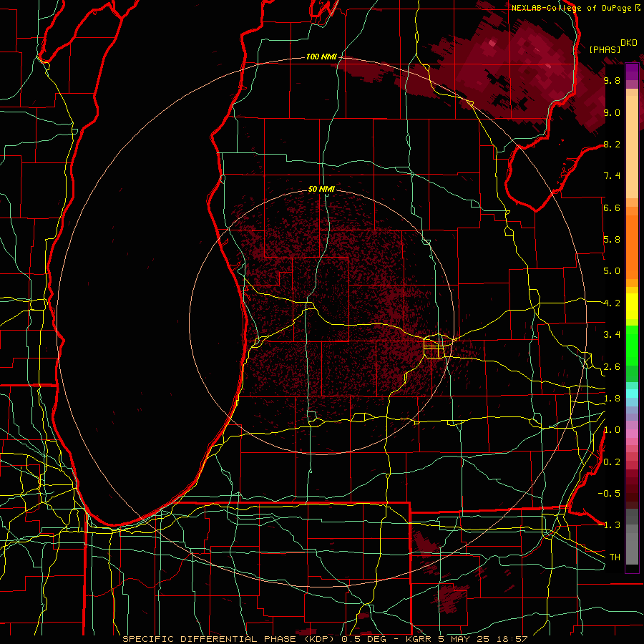Pick the gray band at the color bar bottom

(x=632, y=536)
